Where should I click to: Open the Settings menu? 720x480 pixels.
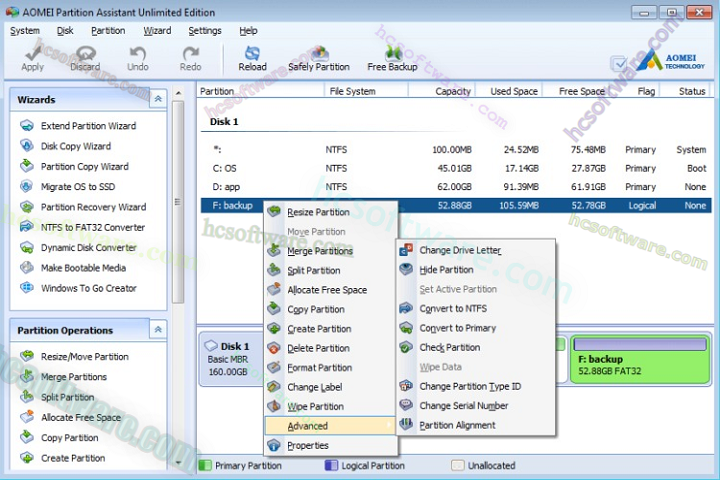205,31
